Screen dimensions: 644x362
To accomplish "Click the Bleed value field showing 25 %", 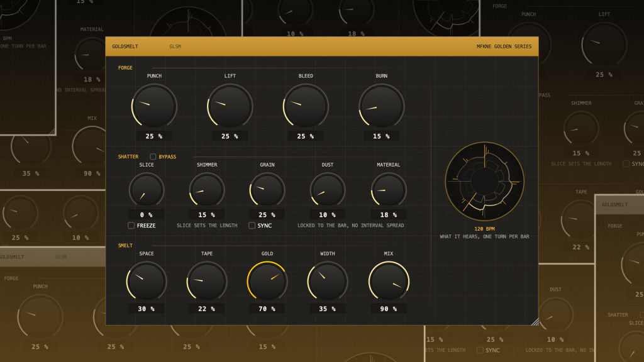I will [x=306, y=136].
